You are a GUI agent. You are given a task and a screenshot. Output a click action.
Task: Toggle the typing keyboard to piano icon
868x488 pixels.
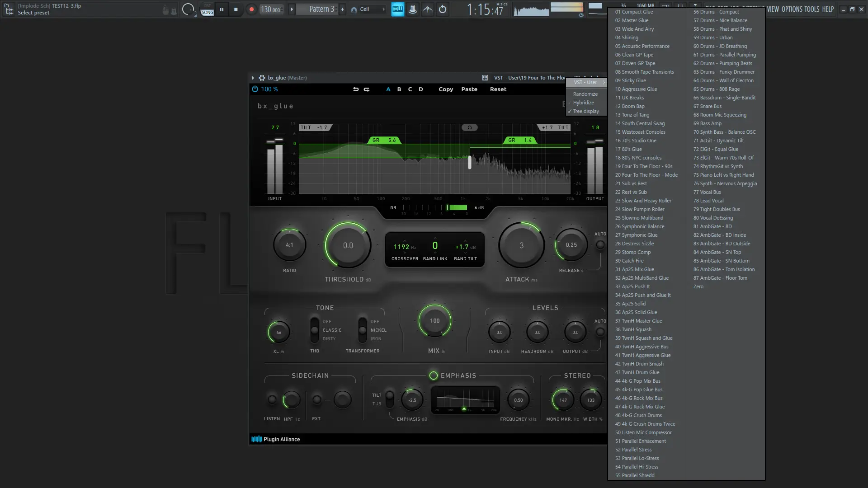tap(397, 9)
